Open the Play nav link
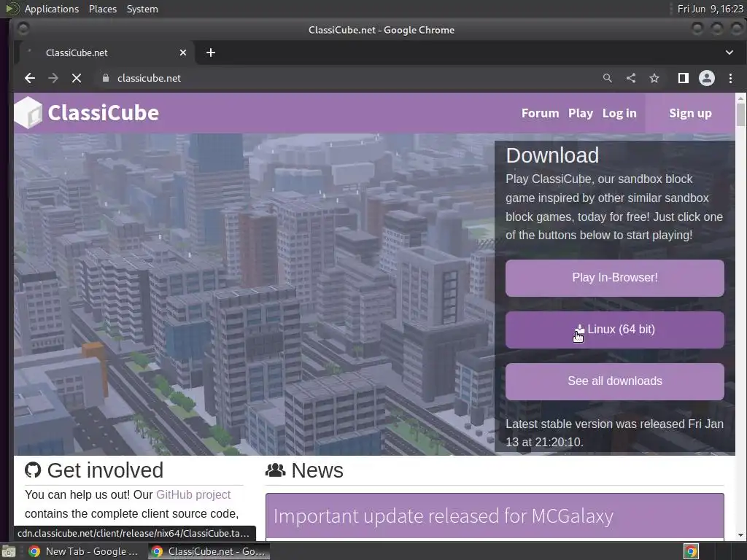Screen dimensions: 747x560 (580, 113)
